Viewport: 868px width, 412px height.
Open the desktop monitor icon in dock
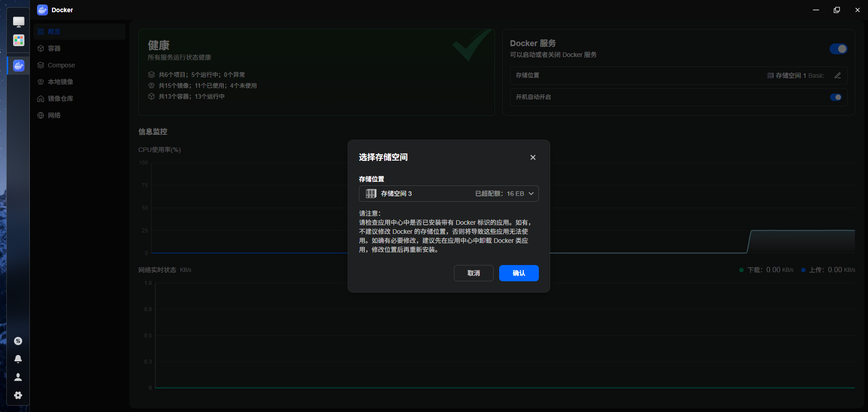(19, 22)
